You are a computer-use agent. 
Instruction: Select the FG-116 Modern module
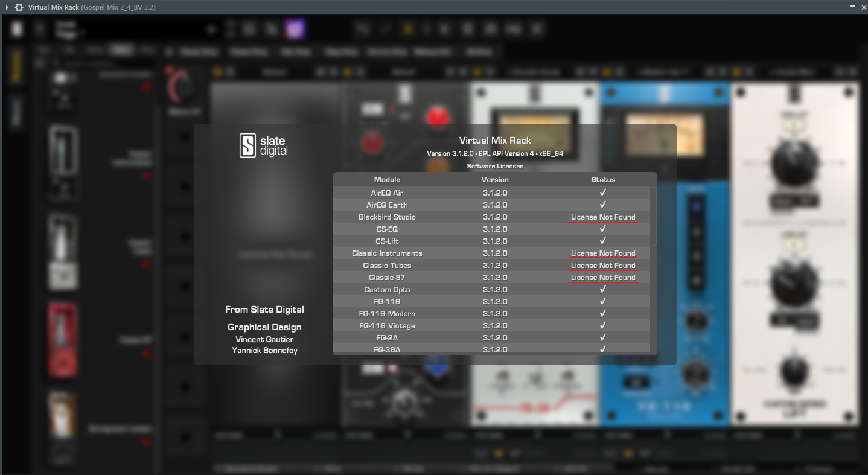click(387, 314)
